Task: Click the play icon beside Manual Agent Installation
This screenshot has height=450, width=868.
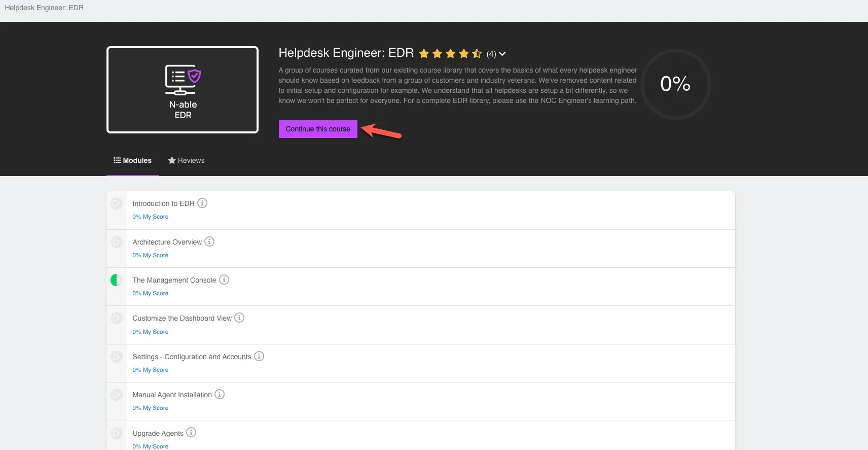Action: pos(117,395)
